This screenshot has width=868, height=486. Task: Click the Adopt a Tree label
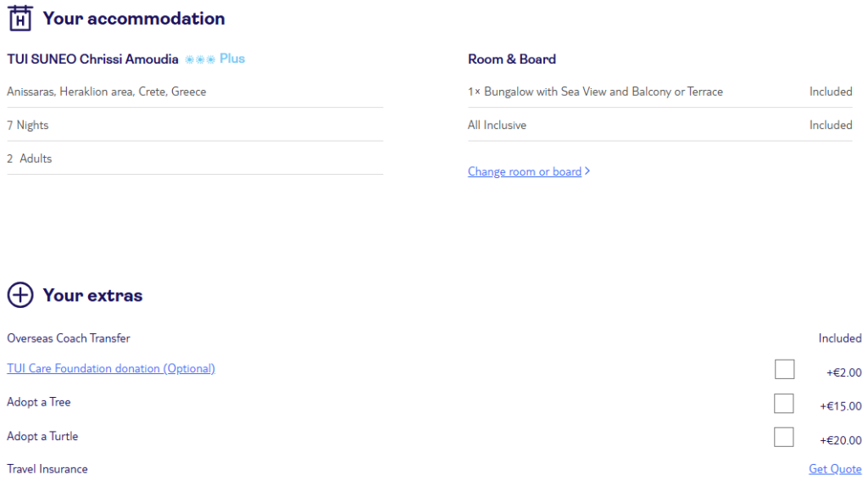pos(39,402)
